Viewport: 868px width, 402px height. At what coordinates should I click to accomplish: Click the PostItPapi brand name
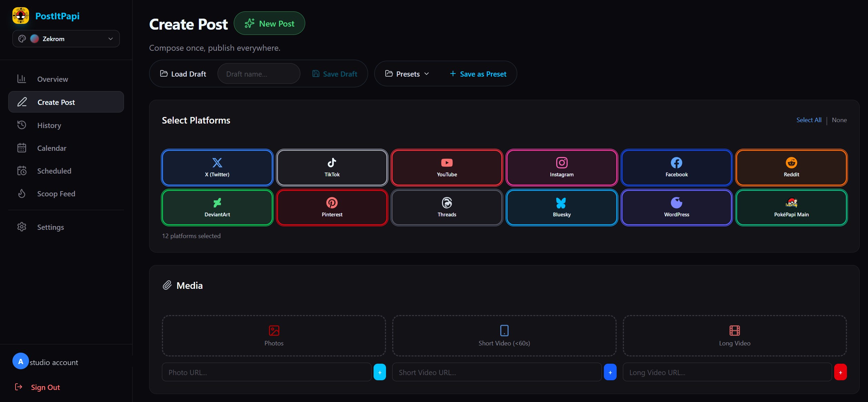[57, 16]
